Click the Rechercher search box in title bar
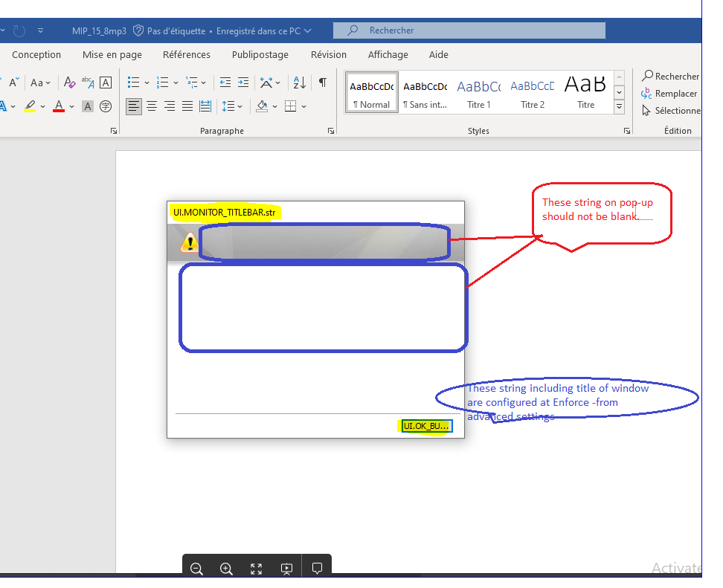The image size is (723, 588). point(469,30)
